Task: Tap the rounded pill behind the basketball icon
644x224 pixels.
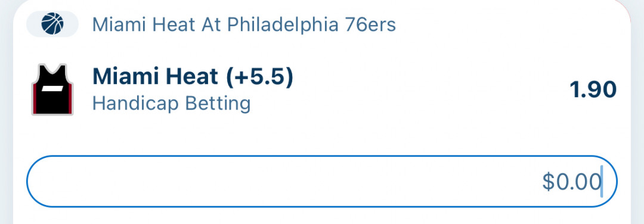Action: coord(52,24)
